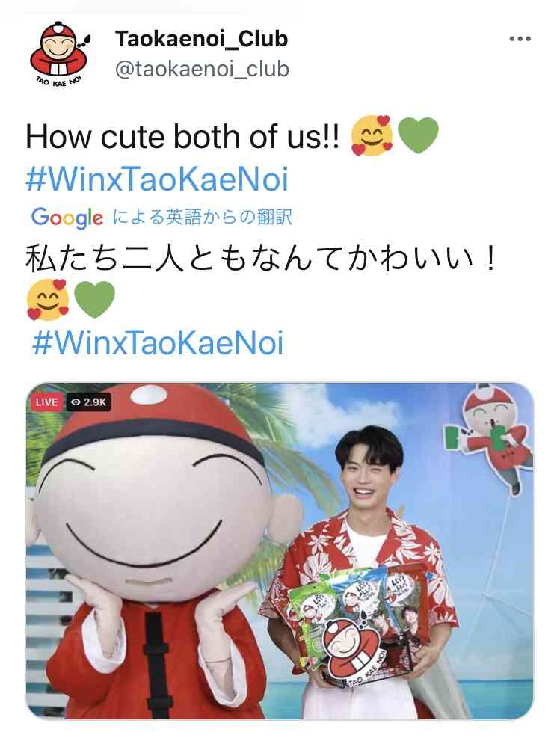The width and height of the screenshot is (560, 747).
Task: Tap the red LIVE badge on image
Action: tap(46, 402)
